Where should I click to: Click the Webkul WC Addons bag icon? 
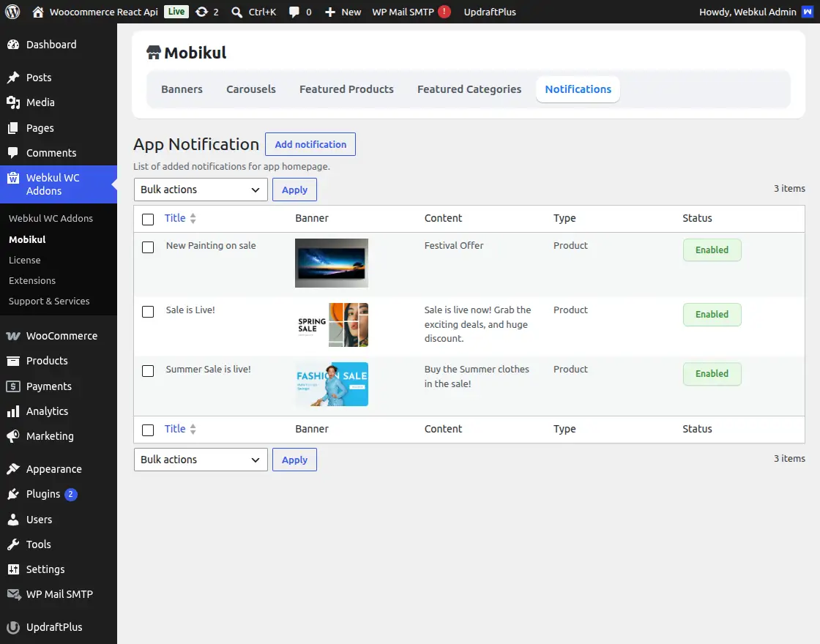pyautogui.click(x=13, y=179)
